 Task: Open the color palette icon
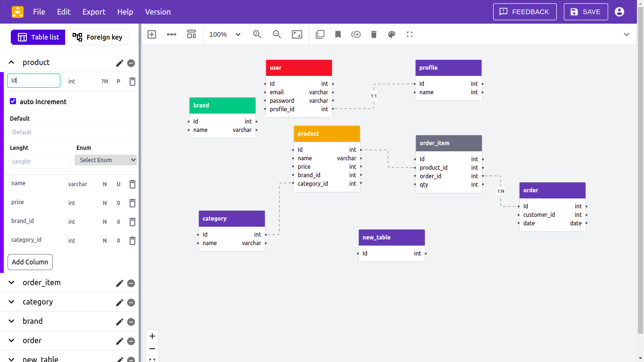[x=392, y=34]
